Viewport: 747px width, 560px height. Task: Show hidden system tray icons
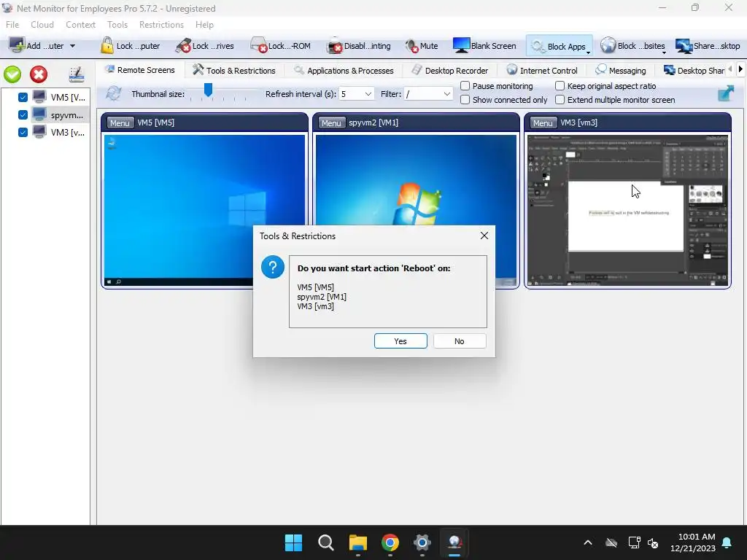pyautogui.click(x=588, y=542)
